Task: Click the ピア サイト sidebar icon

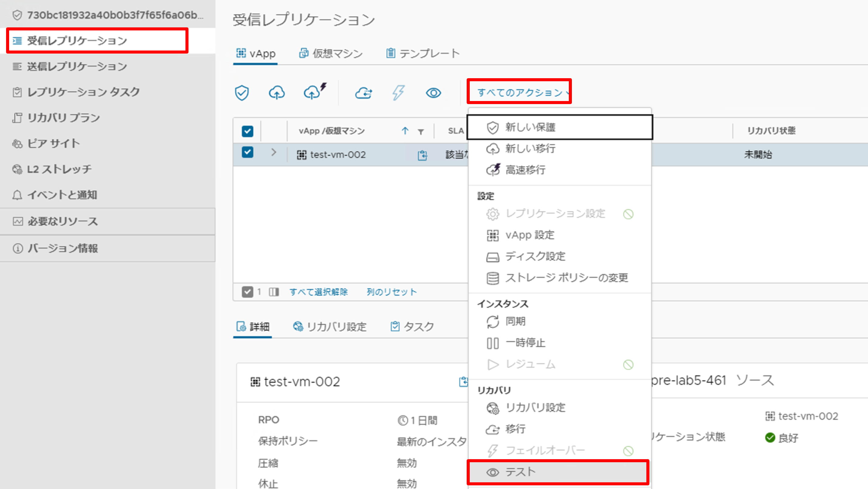Action: (x=18, y=143)
